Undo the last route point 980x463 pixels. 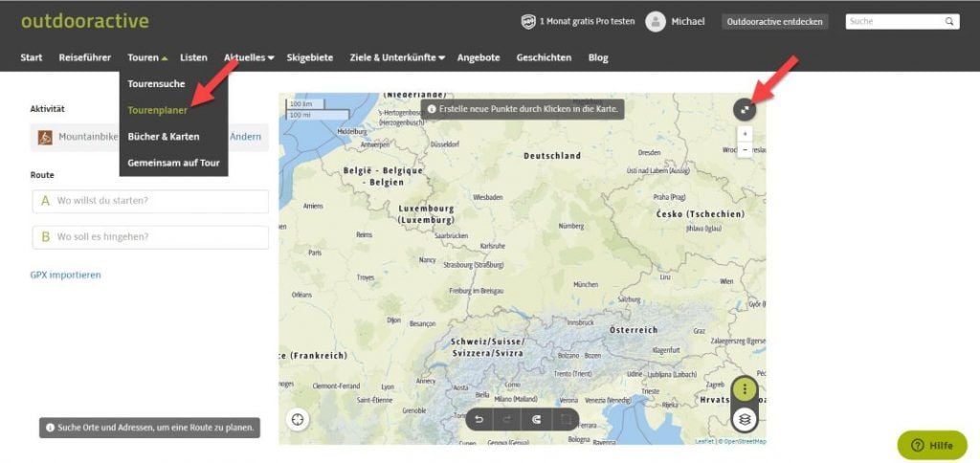[479, 419]
